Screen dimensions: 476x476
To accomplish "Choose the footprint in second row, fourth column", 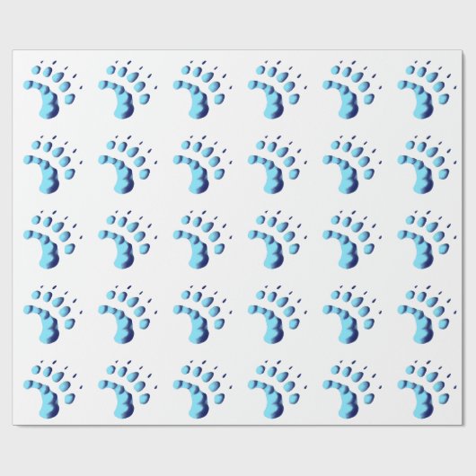I will 278,164.
